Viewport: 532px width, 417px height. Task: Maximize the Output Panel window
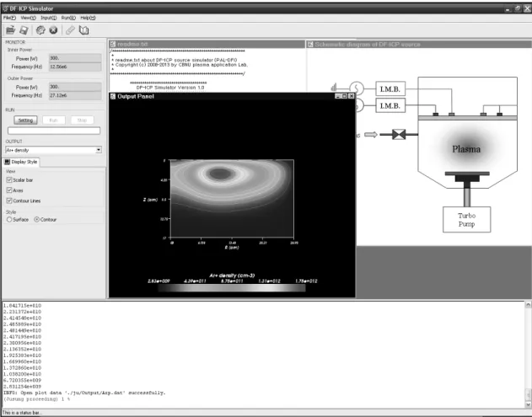(x=344, y=96)
